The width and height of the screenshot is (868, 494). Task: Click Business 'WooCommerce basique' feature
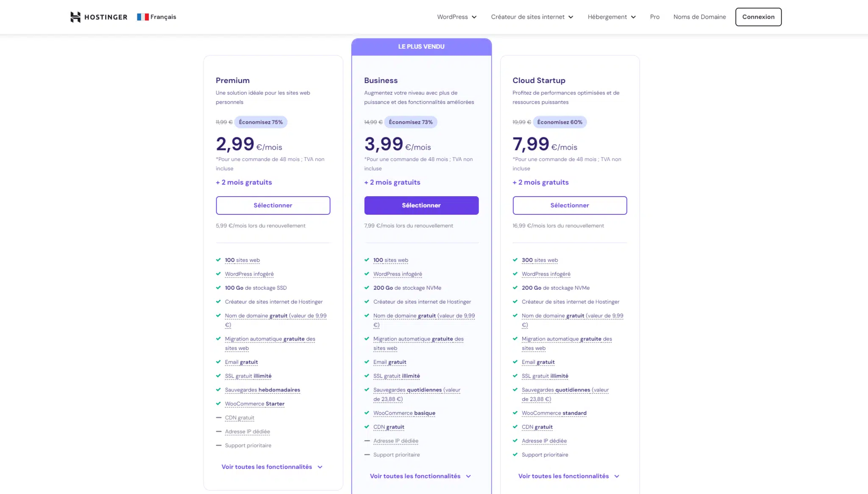404,413
